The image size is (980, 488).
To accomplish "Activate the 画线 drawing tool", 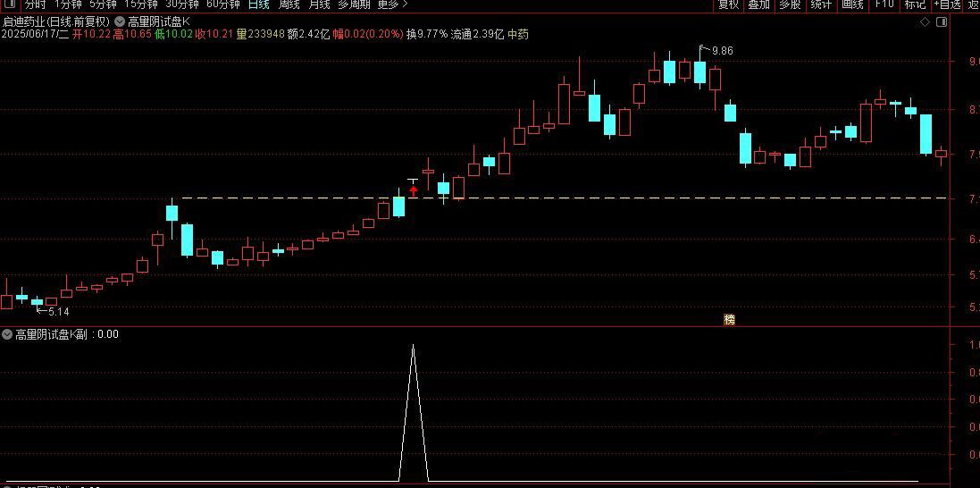I will click(x=852, y=4).
